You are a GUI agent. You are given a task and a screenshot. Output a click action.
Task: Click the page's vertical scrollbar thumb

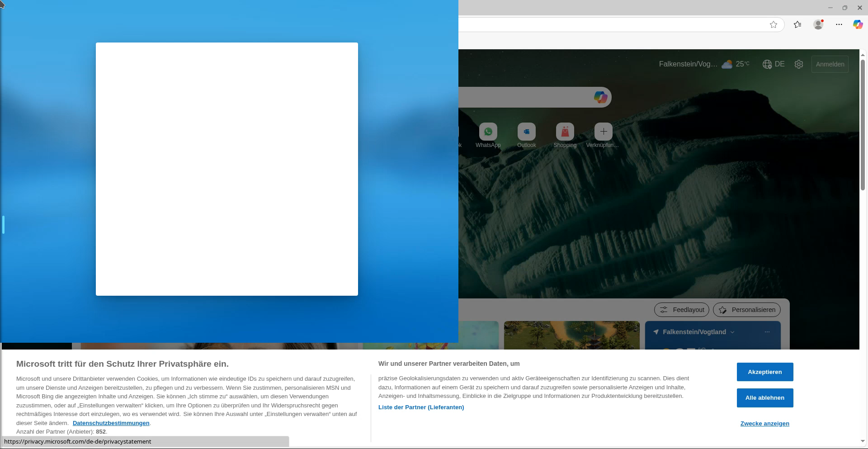863,124
